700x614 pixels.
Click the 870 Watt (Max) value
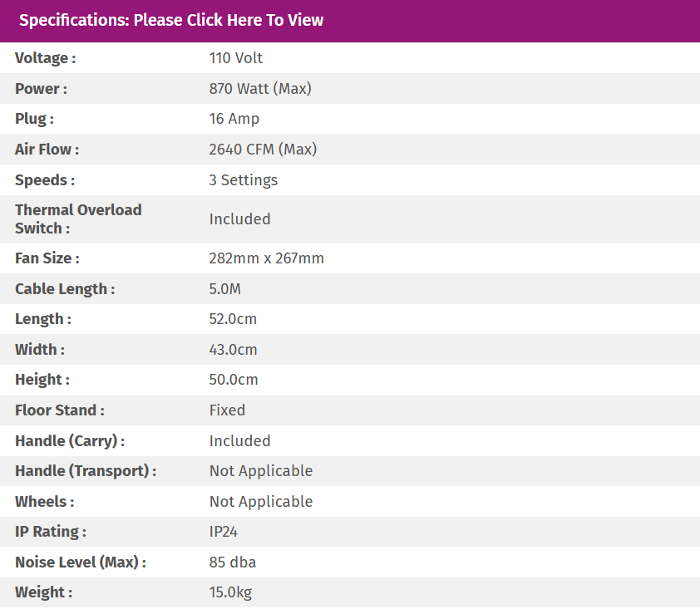(x=260, y=88)
